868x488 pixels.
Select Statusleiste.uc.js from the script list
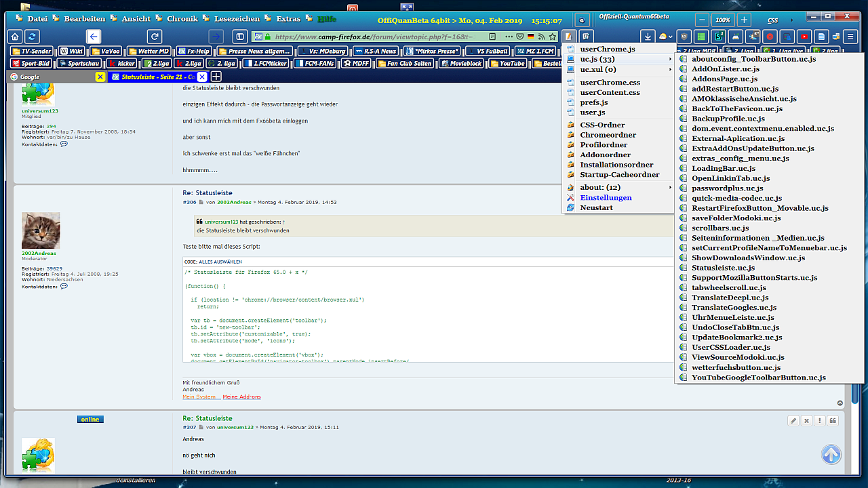tap(723, 268)
